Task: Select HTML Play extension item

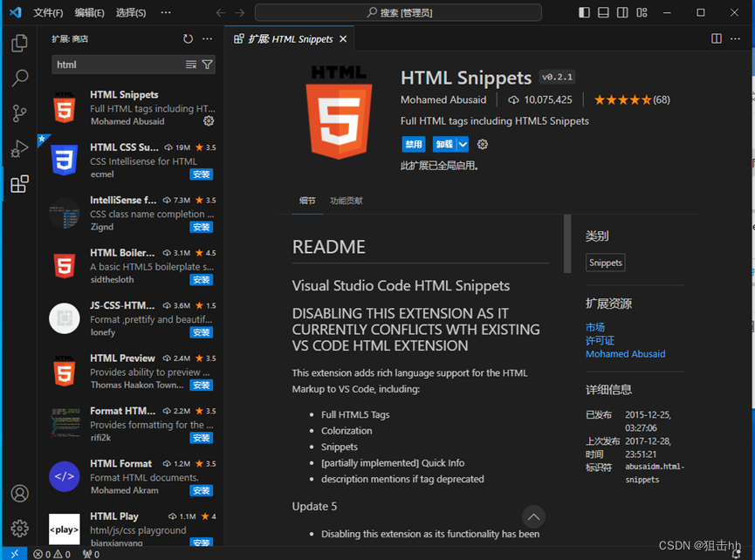Action: 130,529
